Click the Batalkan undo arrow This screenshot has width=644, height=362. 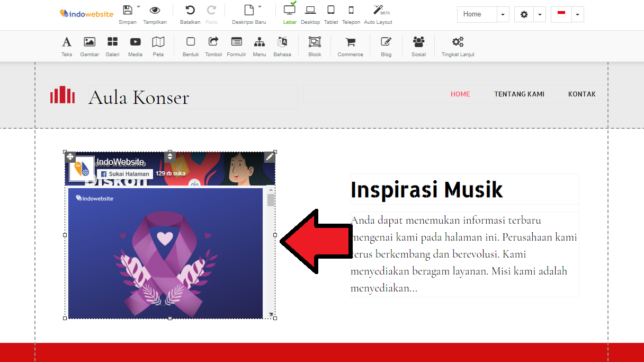coord(190,14)
